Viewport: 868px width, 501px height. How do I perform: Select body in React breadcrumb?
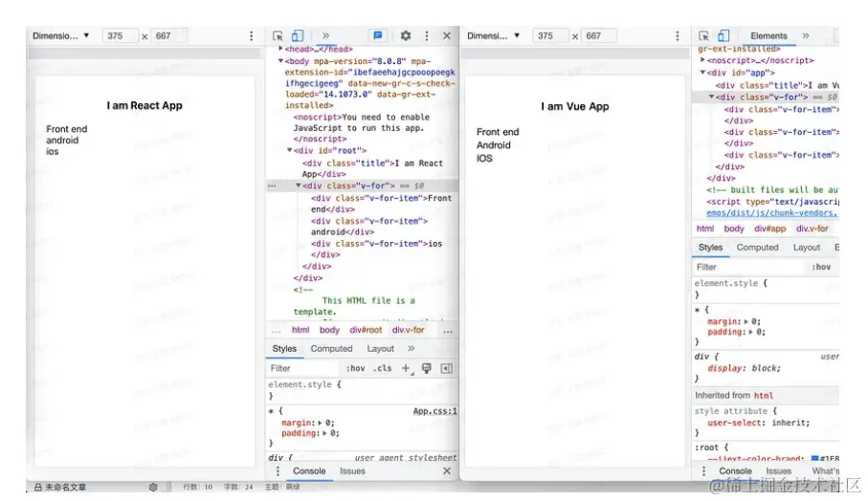[x=329, y=330]
